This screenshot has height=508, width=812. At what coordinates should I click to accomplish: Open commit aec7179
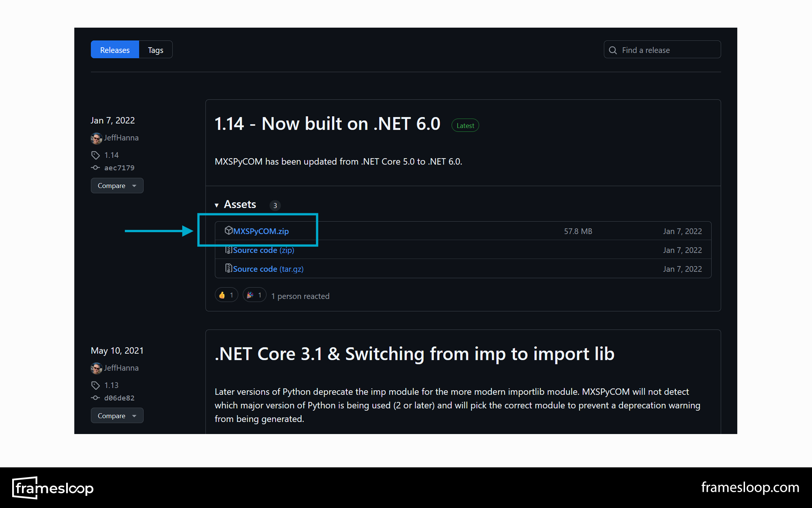coord(119,168)
